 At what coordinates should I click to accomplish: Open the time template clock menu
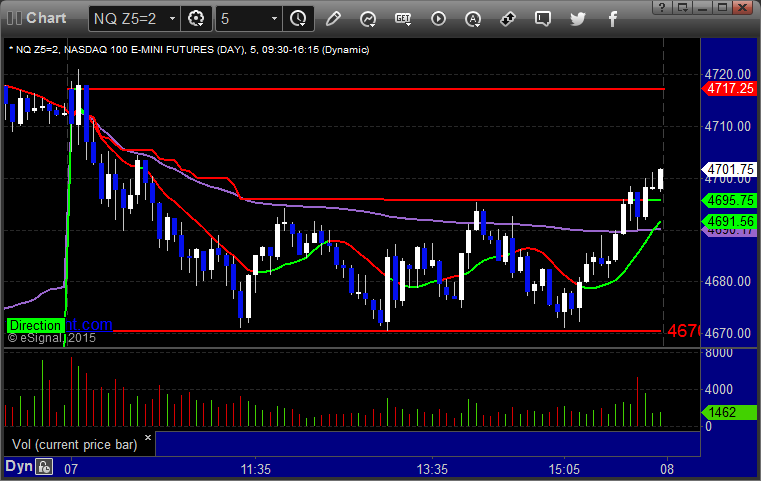coord(298,19)
